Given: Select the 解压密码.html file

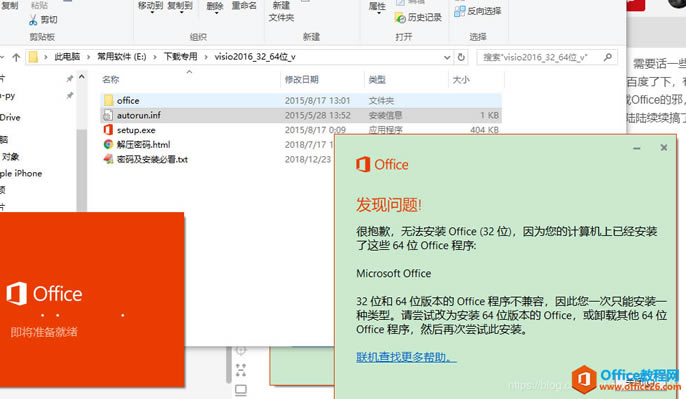Looking at the screenshot, I should 143,144.
